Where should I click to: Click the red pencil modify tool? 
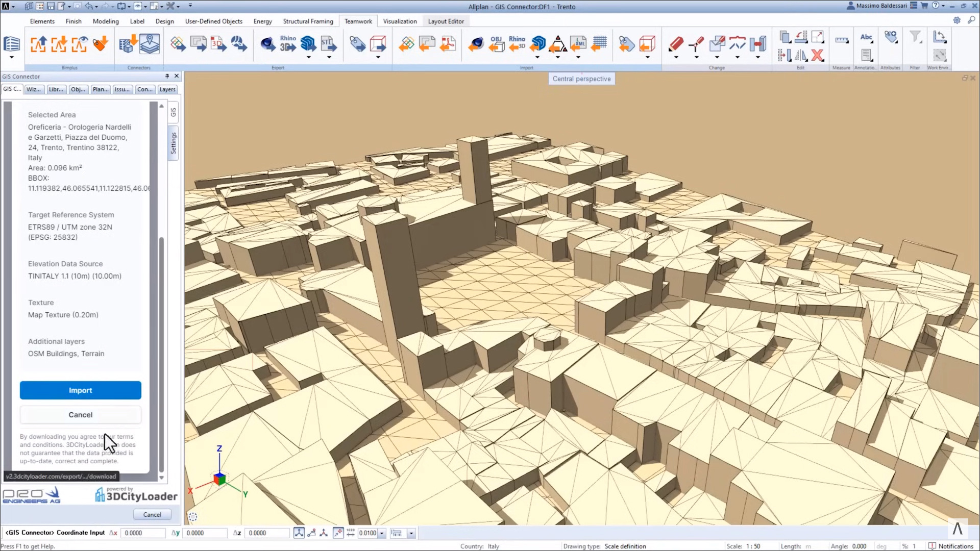click(x=676, y=44)
